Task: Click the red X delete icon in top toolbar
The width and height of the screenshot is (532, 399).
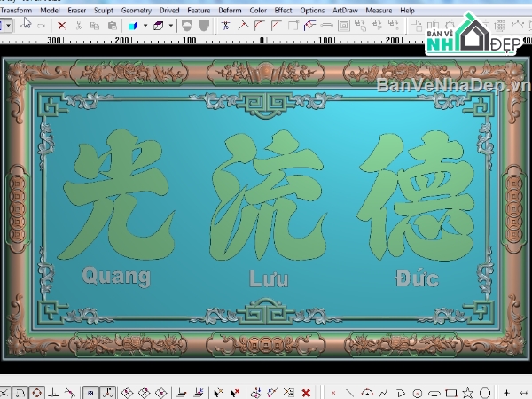Action: pos(61,26)
